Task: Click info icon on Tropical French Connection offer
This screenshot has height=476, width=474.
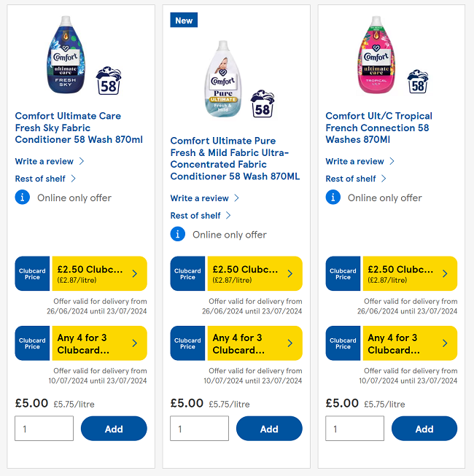Action: (x=333, y=198)
